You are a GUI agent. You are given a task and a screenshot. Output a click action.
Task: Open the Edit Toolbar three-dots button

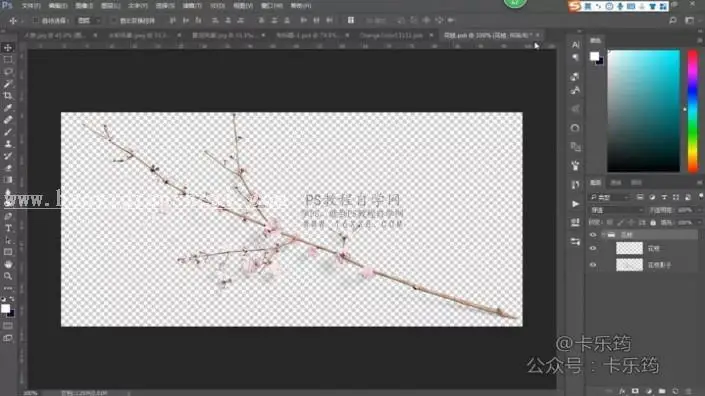tap(8, 288)
